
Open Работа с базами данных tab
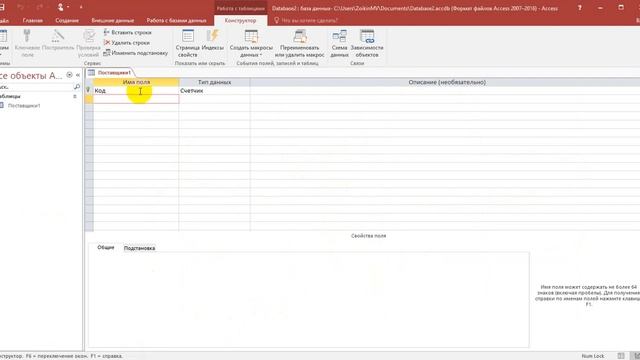coord(176,20)
